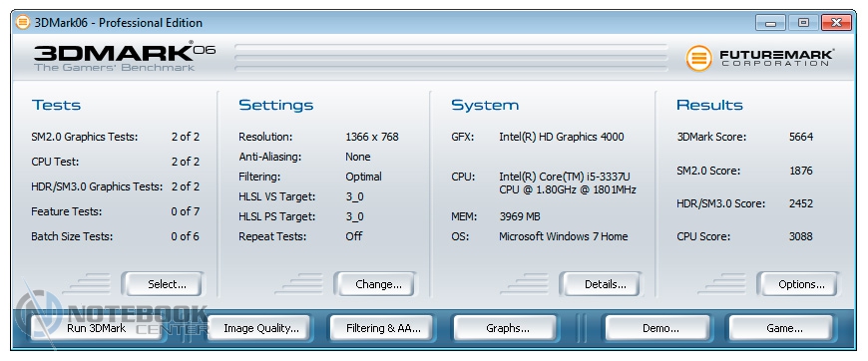Click the CPU Score value 3088
This screenshot has width=868, height=361.
[801, 236]
